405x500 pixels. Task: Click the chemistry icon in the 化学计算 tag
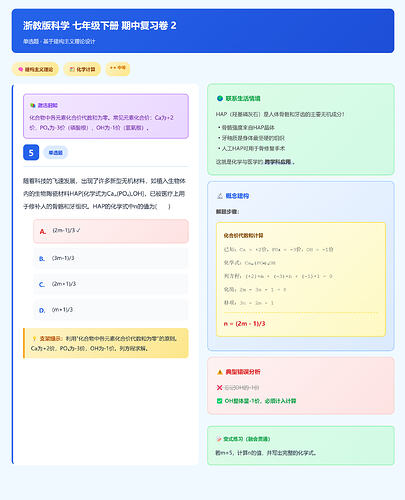pyautogui.click(x=72, y=69)
